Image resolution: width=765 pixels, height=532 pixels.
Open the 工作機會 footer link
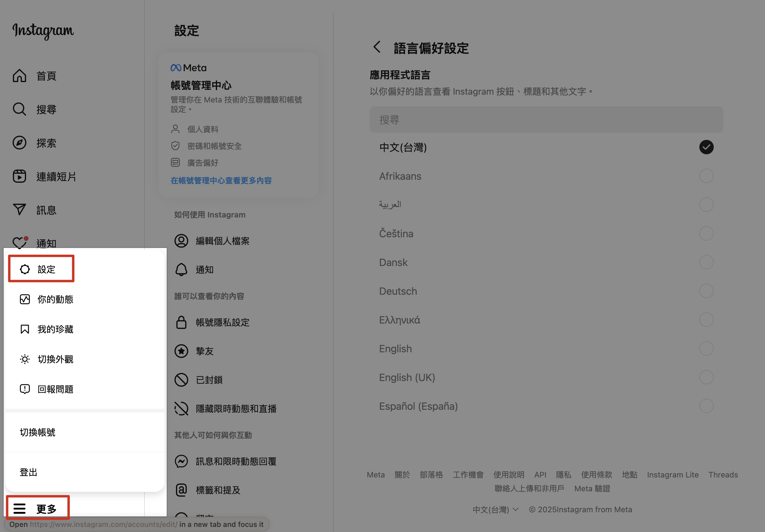coord(468,475)
